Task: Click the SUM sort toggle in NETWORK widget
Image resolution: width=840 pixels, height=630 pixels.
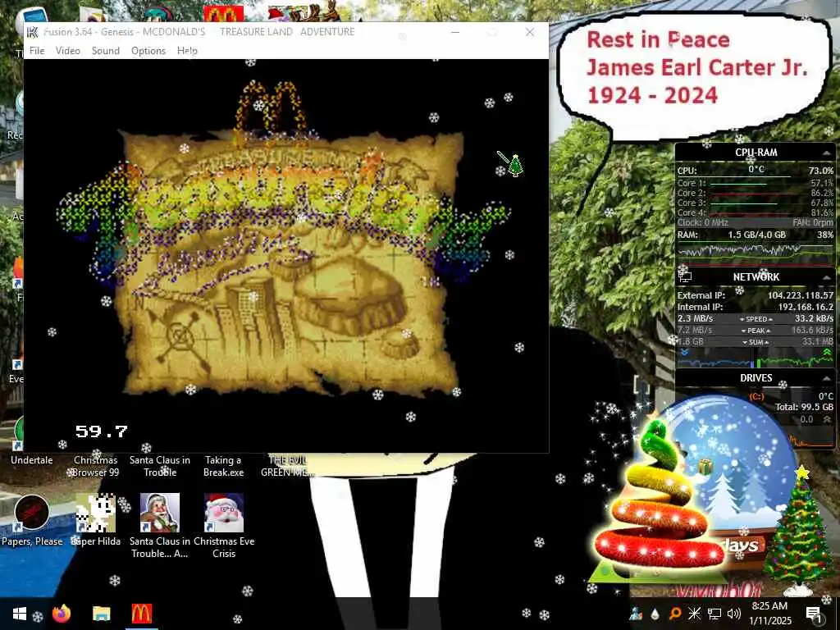Action: point(756,342)
